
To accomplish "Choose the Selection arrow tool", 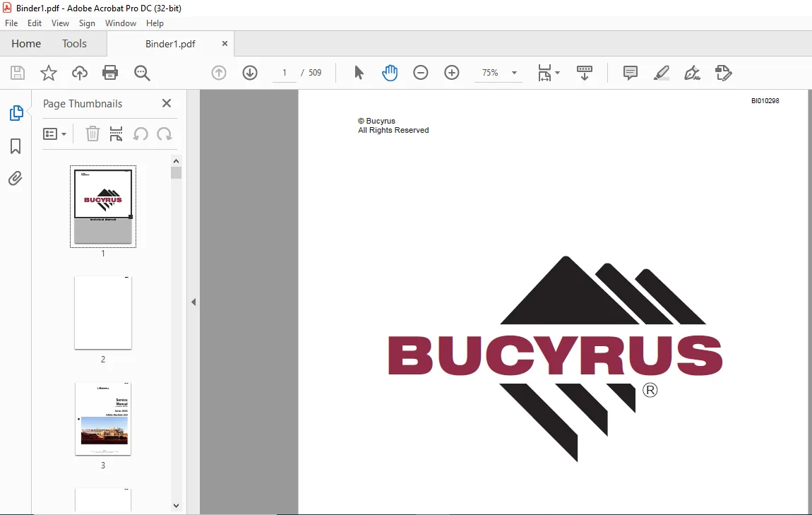I will (359, 73).
